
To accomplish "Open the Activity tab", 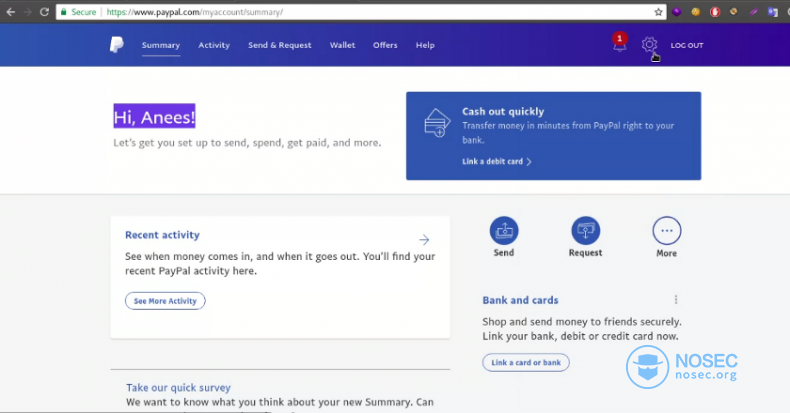I will coord(214,45).
